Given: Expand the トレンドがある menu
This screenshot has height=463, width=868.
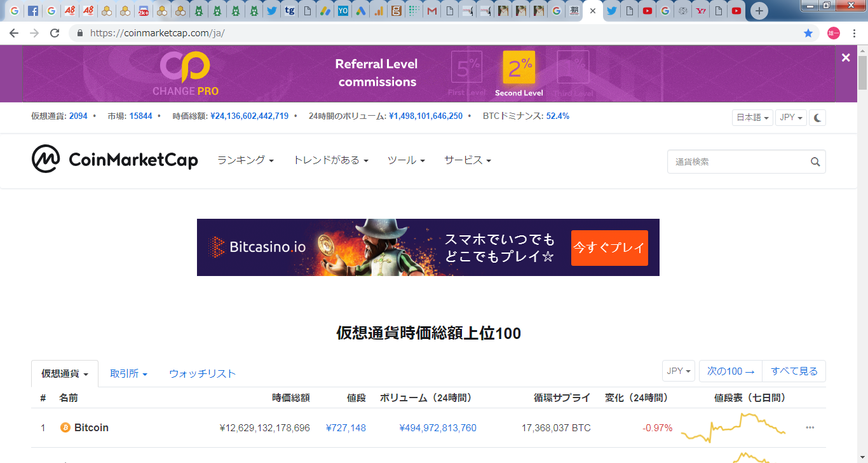Looking at the screenshot, I should coord(330,160).
